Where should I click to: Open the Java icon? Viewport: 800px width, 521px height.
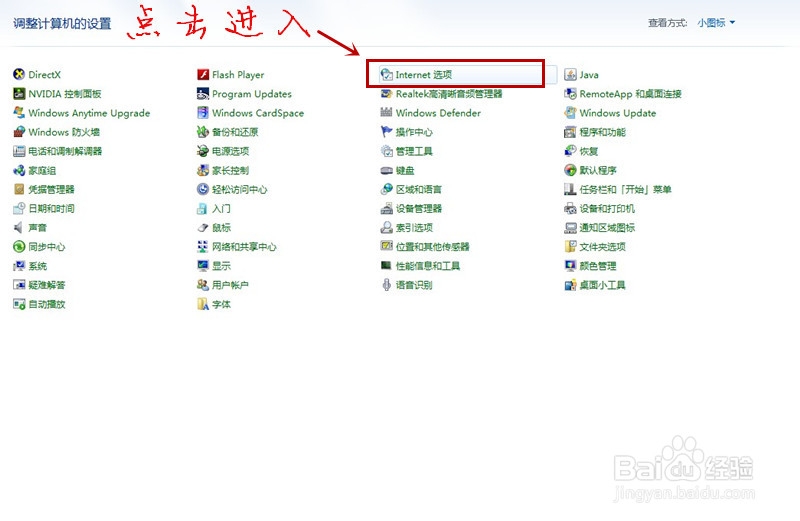[x=570, y=75]
